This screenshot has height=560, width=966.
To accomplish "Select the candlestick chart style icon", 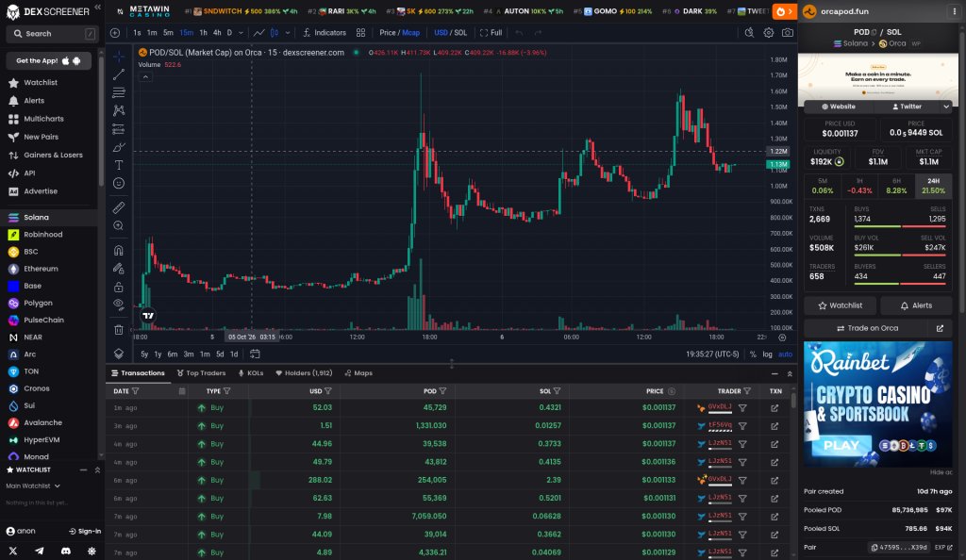I will pos(275,33).
